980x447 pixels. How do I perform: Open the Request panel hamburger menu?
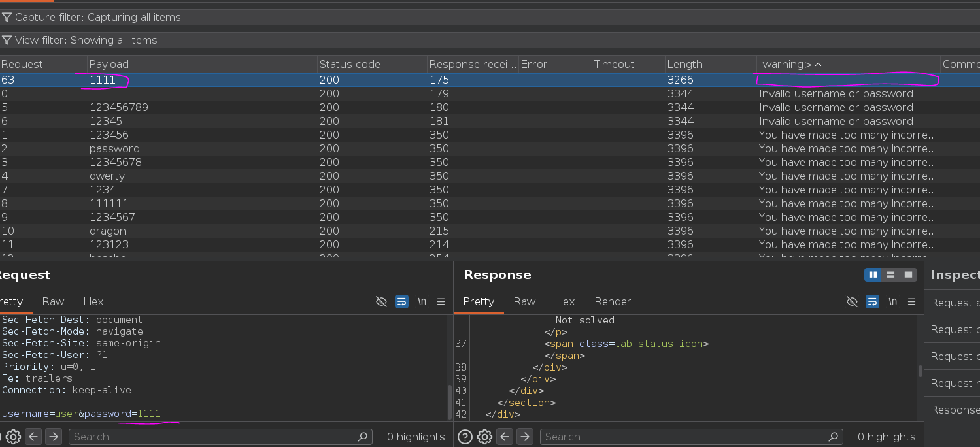(441, 301)
